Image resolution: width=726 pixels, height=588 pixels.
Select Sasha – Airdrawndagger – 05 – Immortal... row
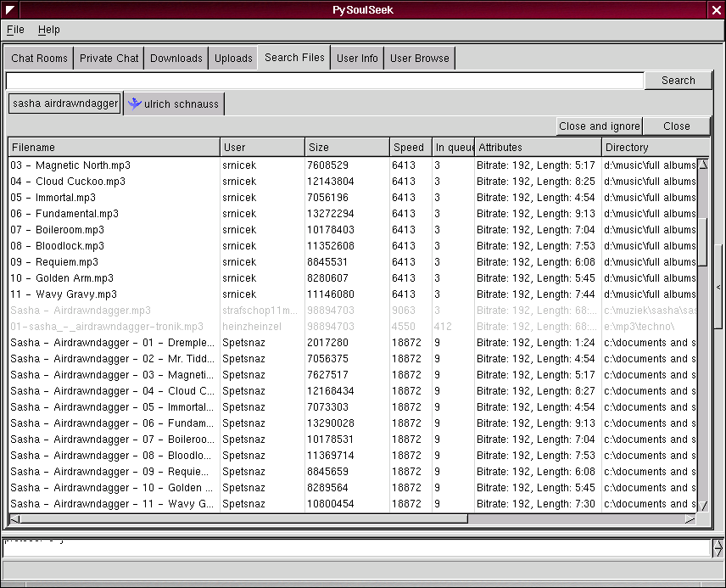(x=353, y=407)
